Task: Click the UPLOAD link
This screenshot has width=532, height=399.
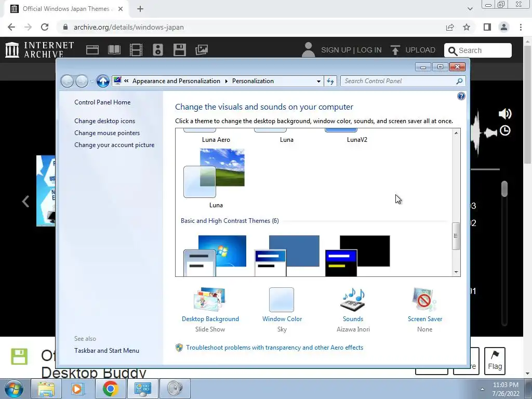Action: coord(420,50)
